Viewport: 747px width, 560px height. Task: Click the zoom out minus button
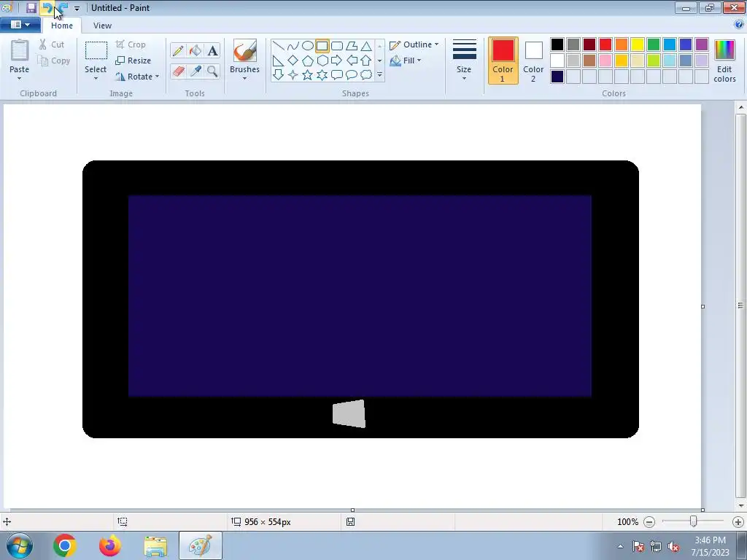pyautogui.click(x=649, y=522)
